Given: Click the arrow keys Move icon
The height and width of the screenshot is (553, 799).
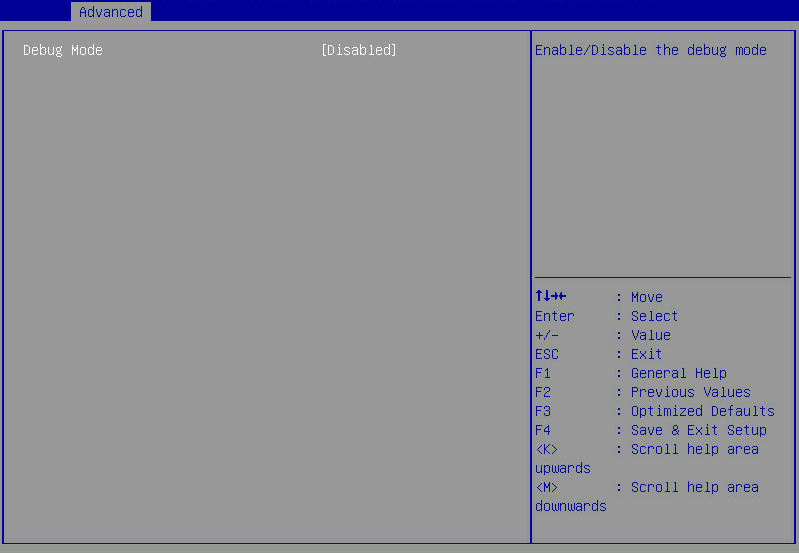Looking at the screenshot, I should coord(551,296).
